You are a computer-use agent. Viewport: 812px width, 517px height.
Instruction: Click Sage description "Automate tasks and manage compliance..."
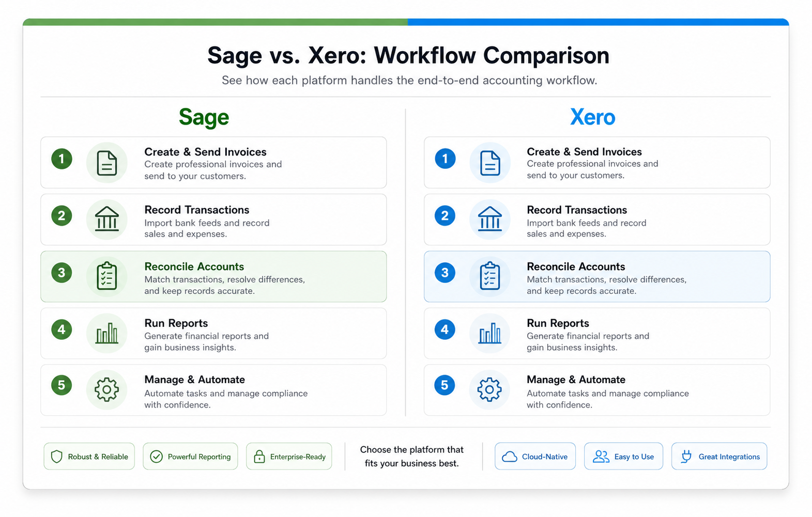click(x=226, y=399)
